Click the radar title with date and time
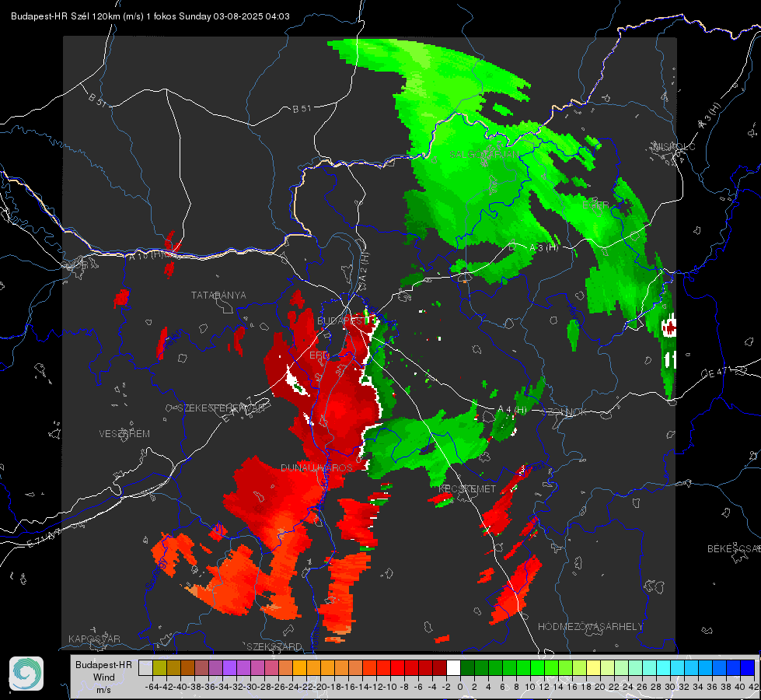The width and height of the screenshot is (761, 700). [x=150, y=16]
